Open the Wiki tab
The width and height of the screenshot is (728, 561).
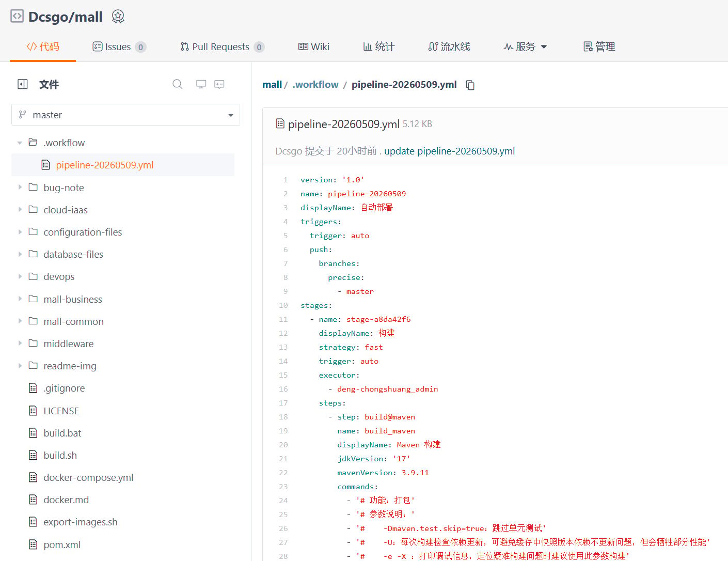pyautogui.click(x=314, y=46)
